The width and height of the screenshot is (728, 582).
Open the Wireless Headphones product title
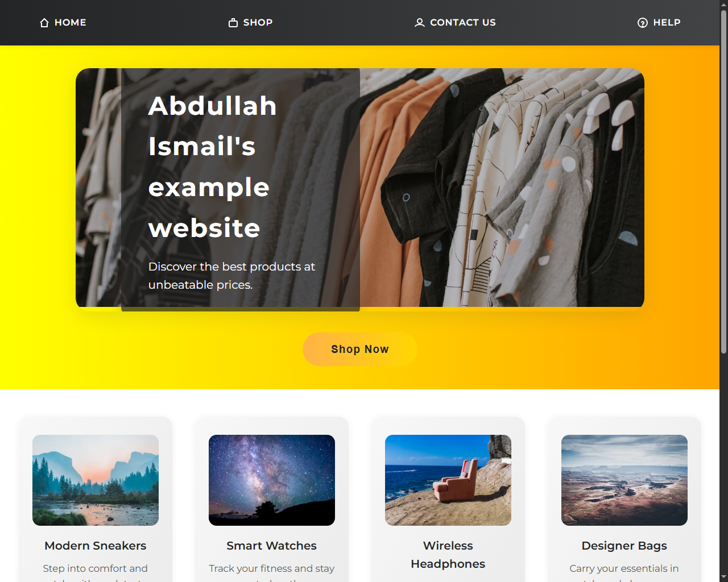pyautogui.click(x=448, y=555)
